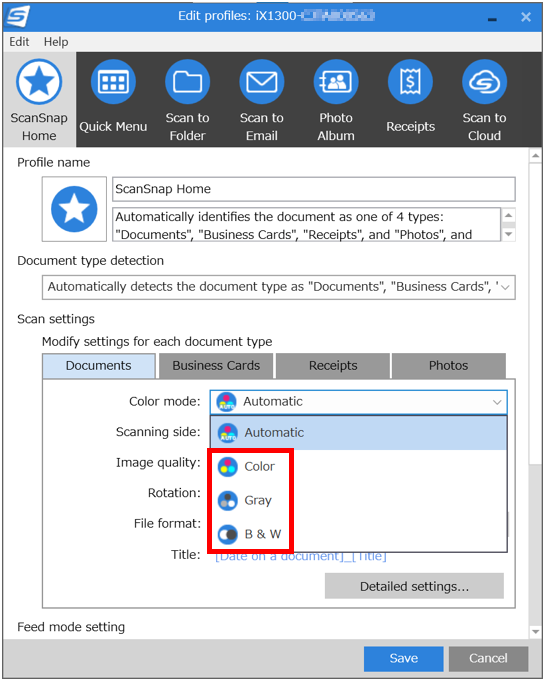Open the Edit menu

(x=19, y=42)
